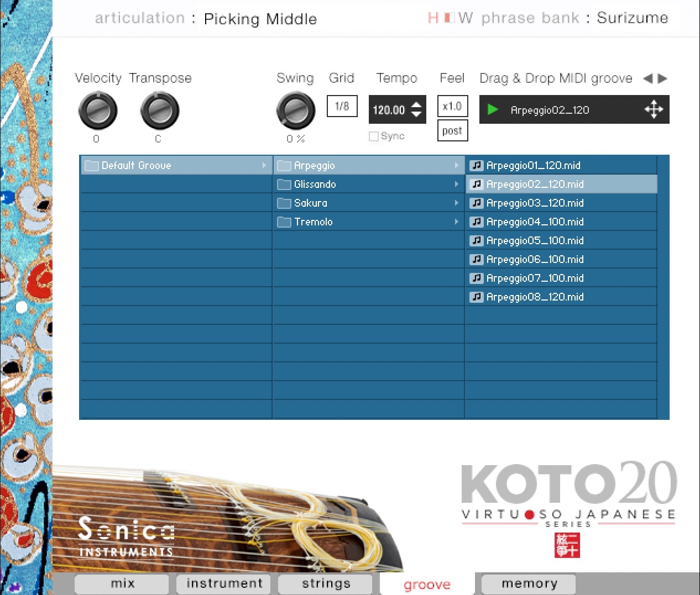Viewport: 700px width, 595px height.
Task: Click the MIDI note icon beside Arpeggio01_120.mid
Action: 477,165
